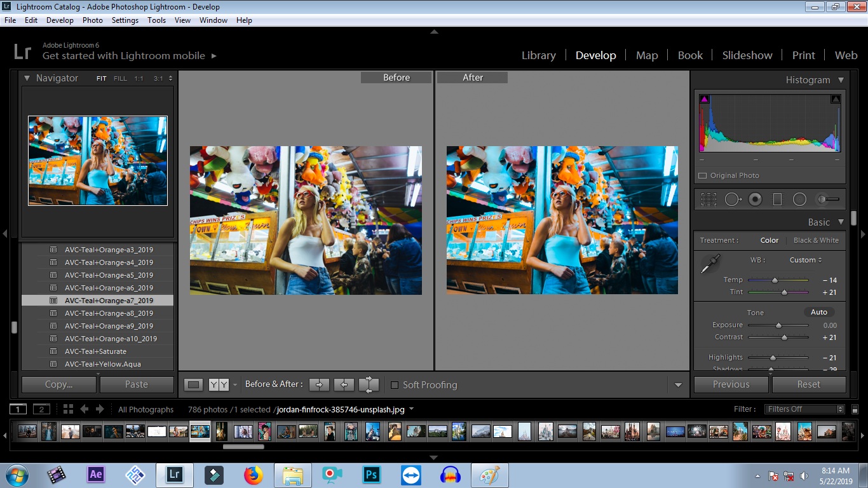Viewport: 868px width, 488px height.
Task: Switch to the Map module
Action: coord(647,55)
